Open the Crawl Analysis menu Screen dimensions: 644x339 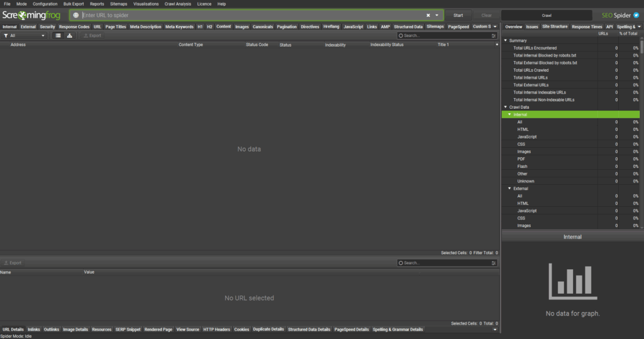pyautogui.click(x=178, y=4)
